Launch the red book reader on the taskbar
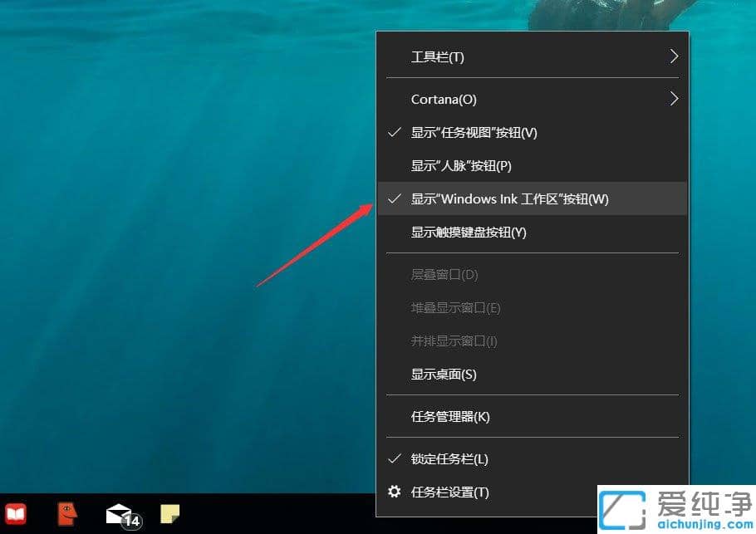 (15, 513)
